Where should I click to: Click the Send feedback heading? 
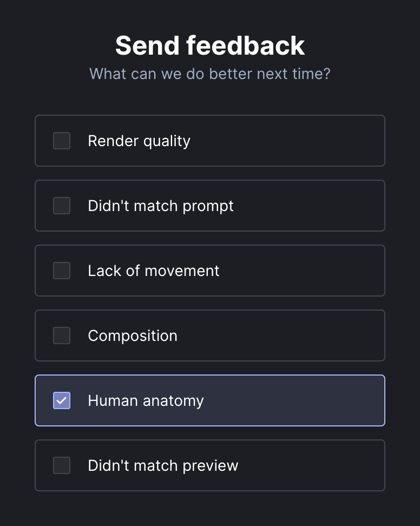[210, 45]
